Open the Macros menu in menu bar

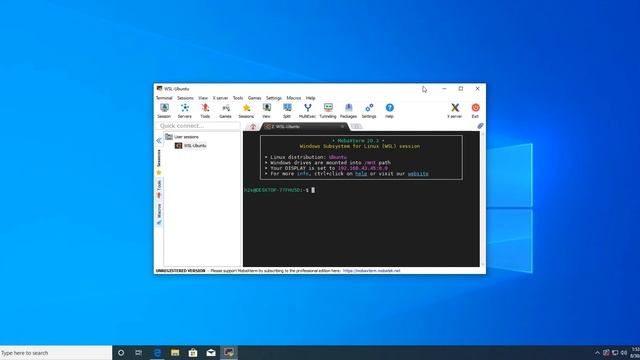point(293,98)
